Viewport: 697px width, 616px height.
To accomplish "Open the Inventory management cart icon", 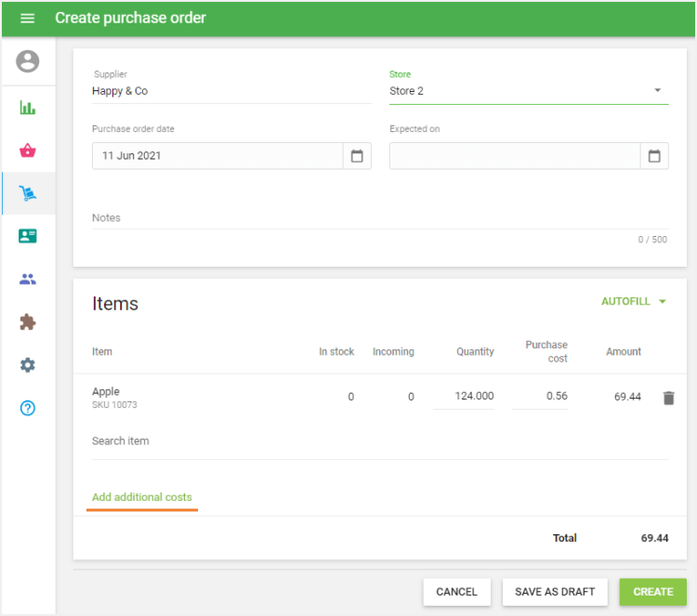I will tap(28, 193).
